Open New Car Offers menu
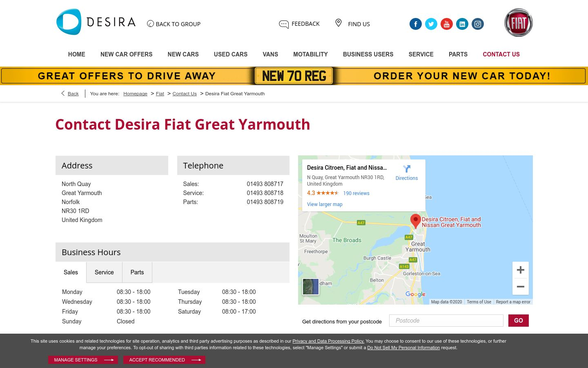The height and width of the screenshot is (368, 588). (x=126, y=54)
